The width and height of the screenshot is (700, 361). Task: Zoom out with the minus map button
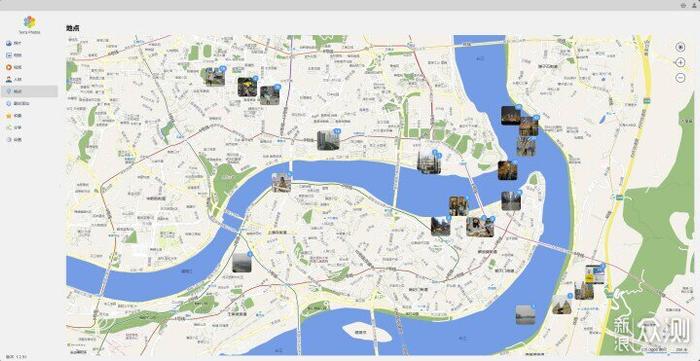[x=680, y=78]
